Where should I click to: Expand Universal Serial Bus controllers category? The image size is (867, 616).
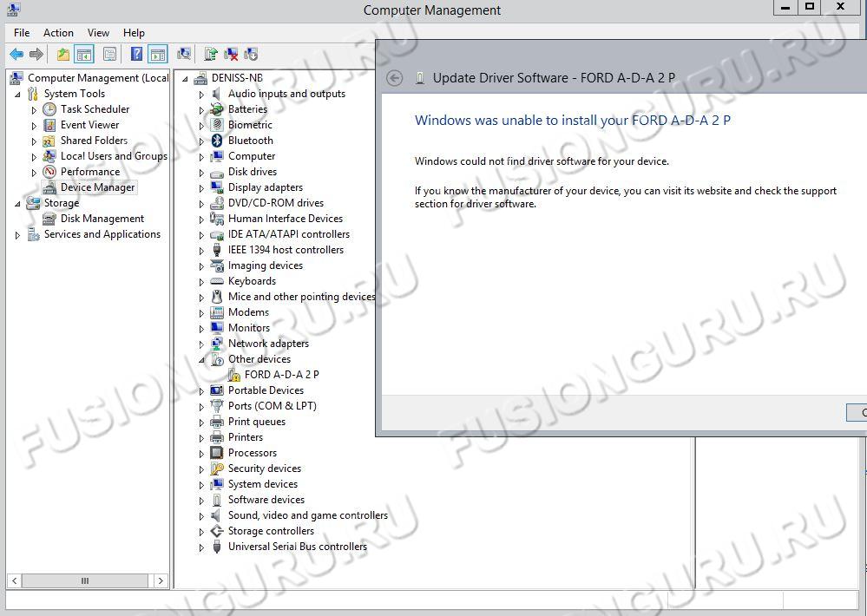click(x=201, y=547)
